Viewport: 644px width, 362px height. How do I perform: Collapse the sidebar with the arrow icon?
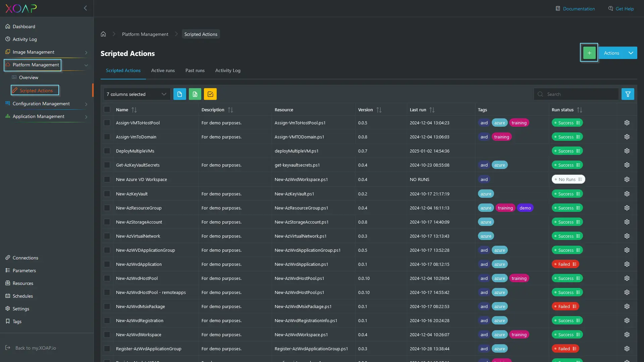coord(85,8)
